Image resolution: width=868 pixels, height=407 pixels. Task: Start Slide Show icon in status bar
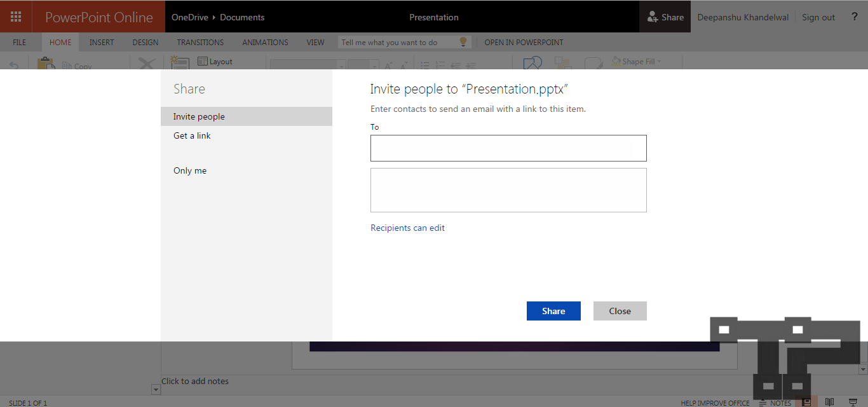click(853, 402)
